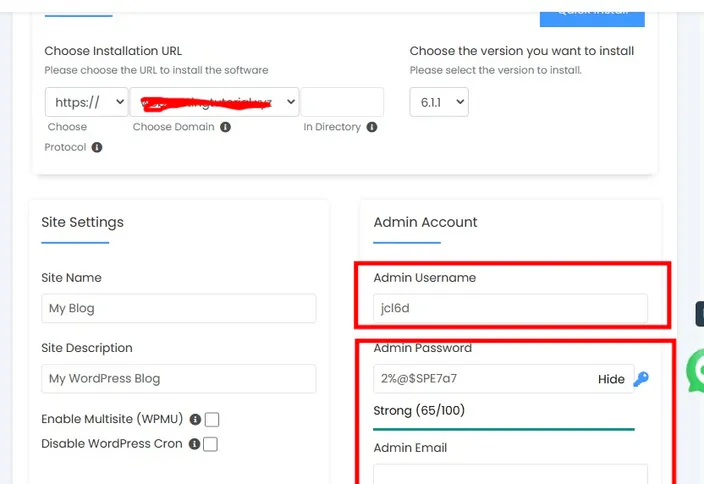Click the Site Name field with My Blog

click(179, 308)
